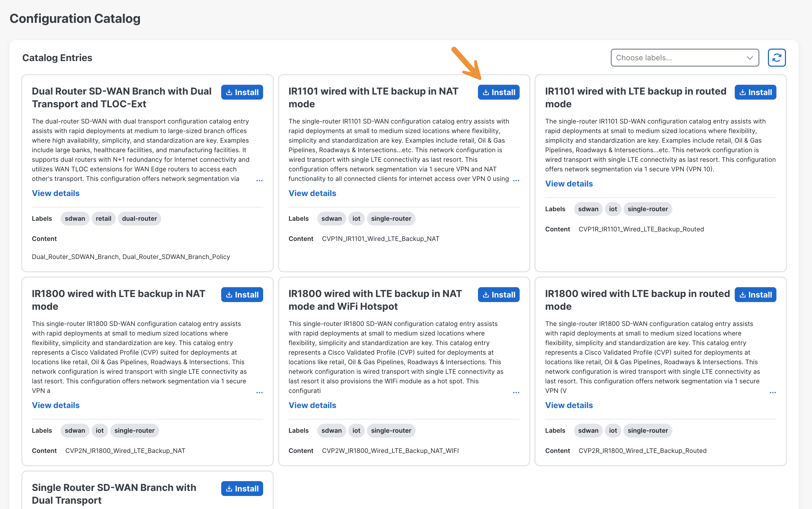Click the Catalog Entries heading
812x509 pixels.
57,58
